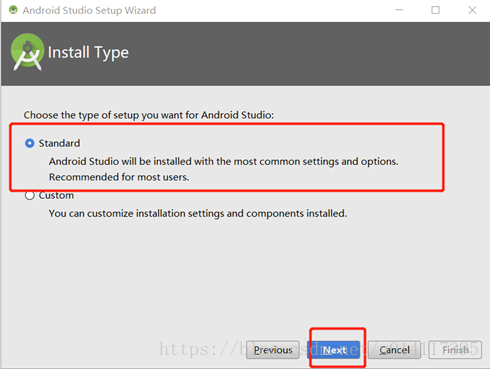
Task: Click the 'Install Type' heading text
Action: coord(88,53)
